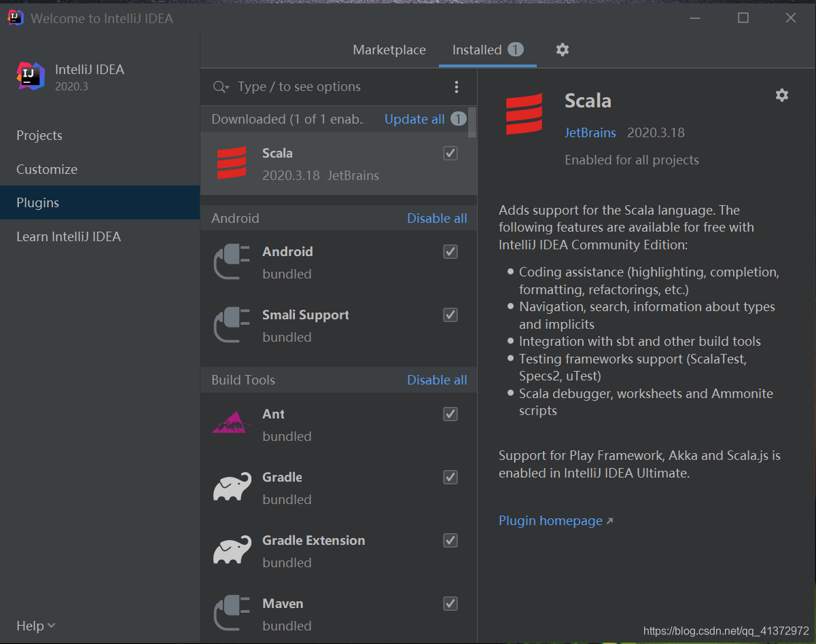Click the Smali Support plug icon

point(232,325)
